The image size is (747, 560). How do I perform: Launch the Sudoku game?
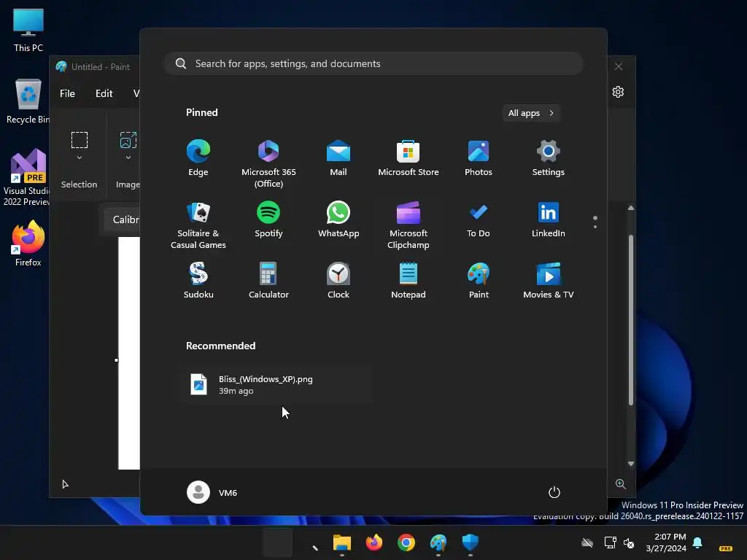click(x=198, y=281)
